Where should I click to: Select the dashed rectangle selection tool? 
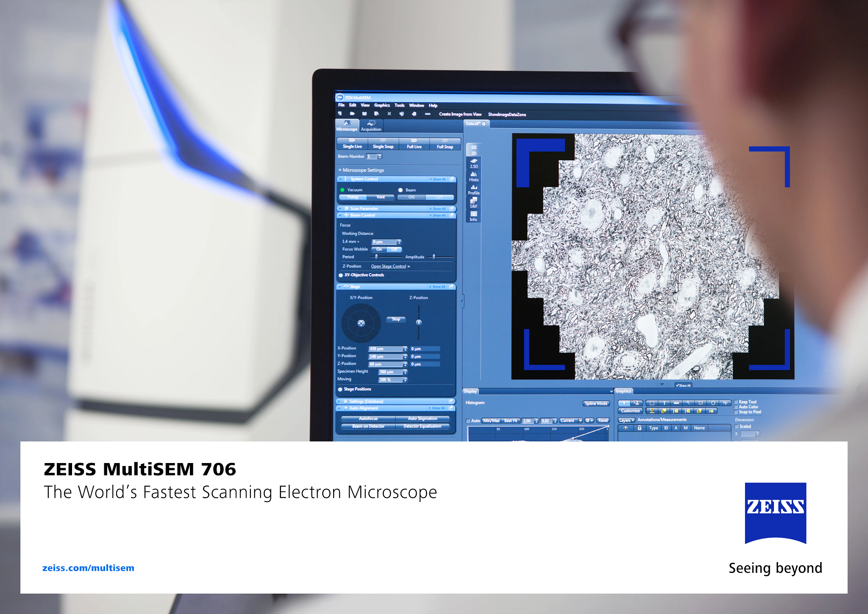[652, 403]
